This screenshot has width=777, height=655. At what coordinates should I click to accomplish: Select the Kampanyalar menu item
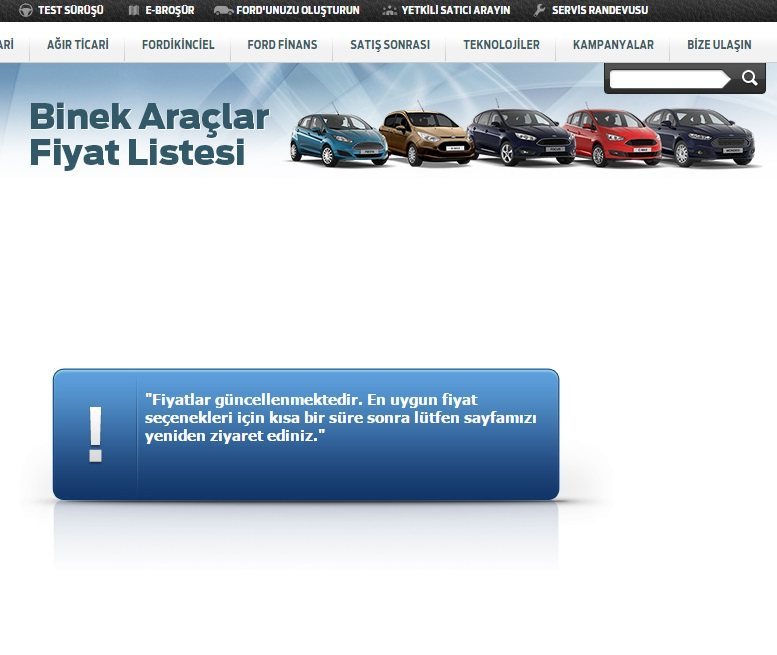pyautogui.click(x=613, y=45)
